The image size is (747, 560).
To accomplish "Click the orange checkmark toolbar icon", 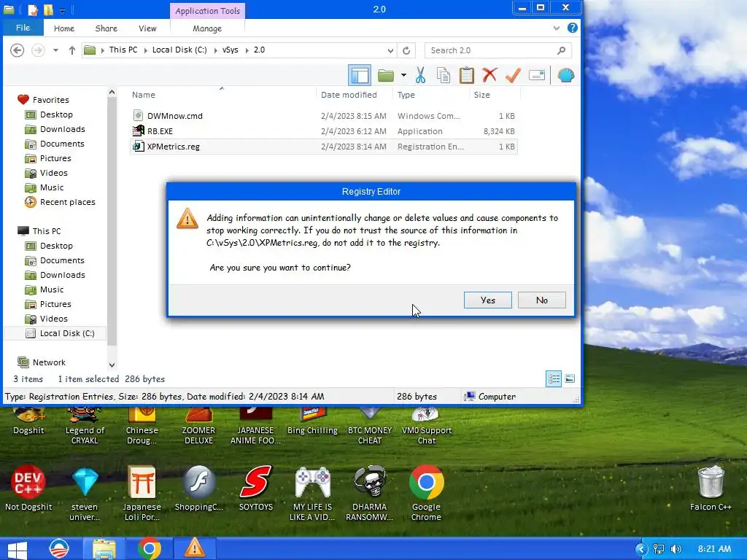I will click(x=513, y=75).
